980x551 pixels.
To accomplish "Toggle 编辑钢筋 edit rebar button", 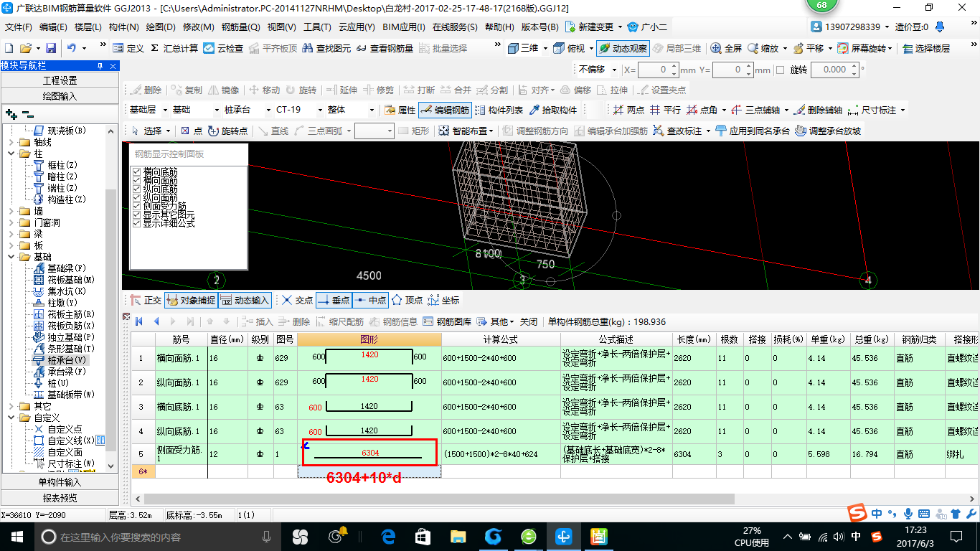I will (x=445, y=110).
